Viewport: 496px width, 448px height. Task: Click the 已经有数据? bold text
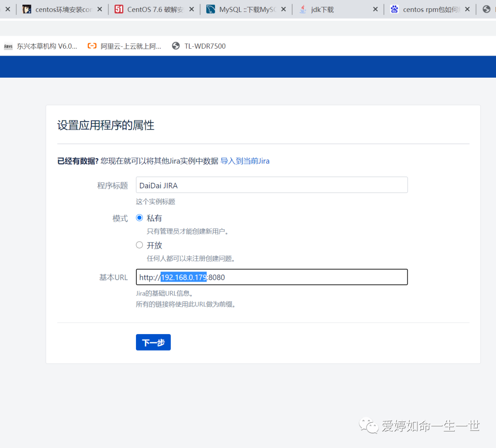[78, 161]
